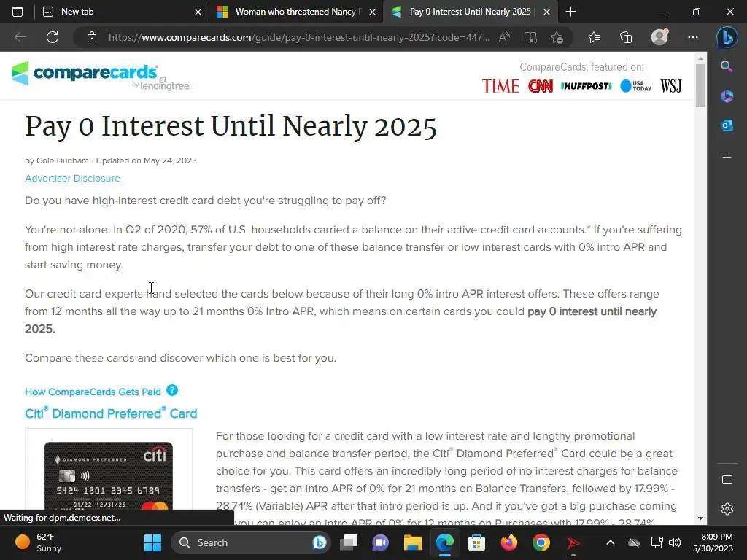747x560 pixels.
Task: Open Edge Settings and more menu
Action: tap(693, 37)
